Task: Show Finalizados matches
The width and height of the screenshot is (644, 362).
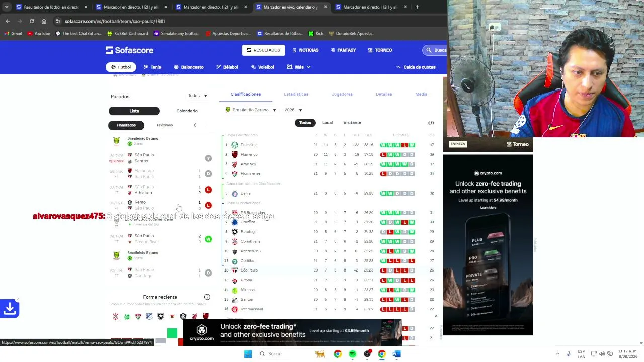Action: click(x=126, y=125)
